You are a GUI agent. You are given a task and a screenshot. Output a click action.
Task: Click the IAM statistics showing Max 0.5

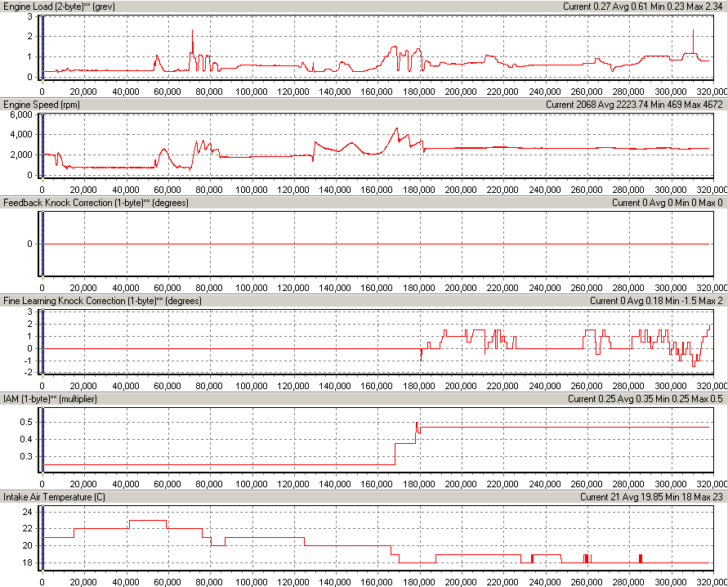click(x=646, y=399)
